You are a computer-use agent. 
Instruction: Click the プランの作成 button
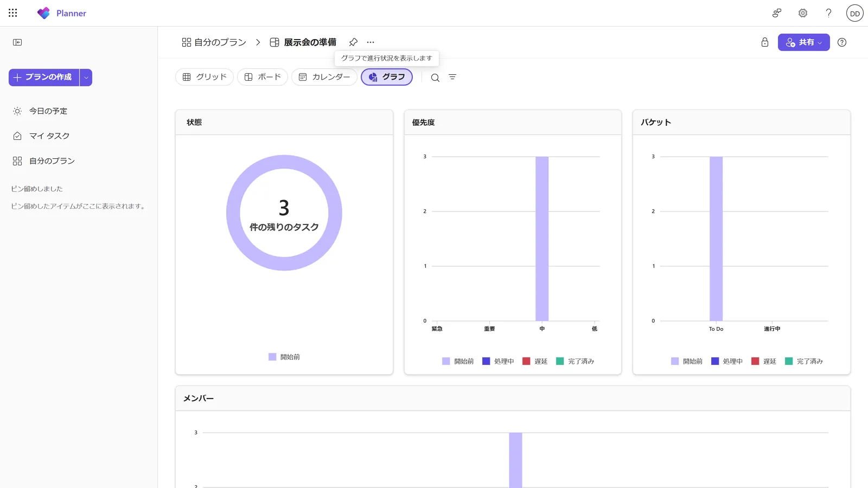click(x=44, y=78)
